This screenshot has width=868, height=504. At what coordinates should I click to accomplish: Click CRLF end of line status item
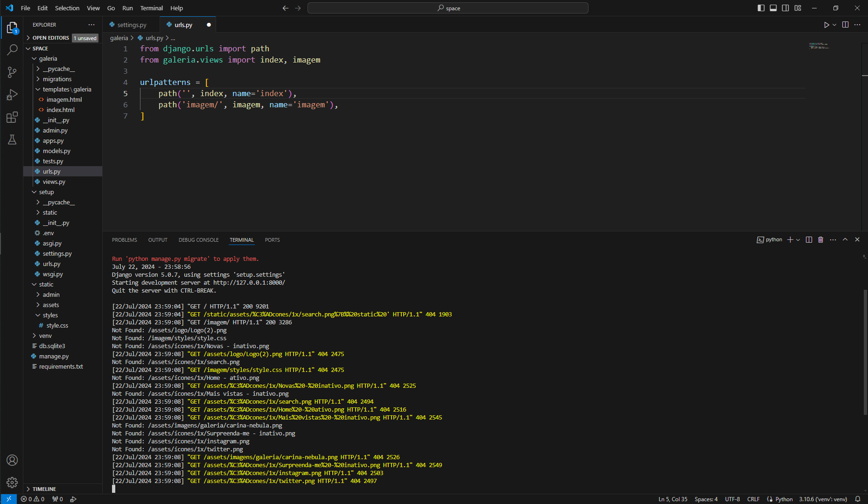pos(754,499)
